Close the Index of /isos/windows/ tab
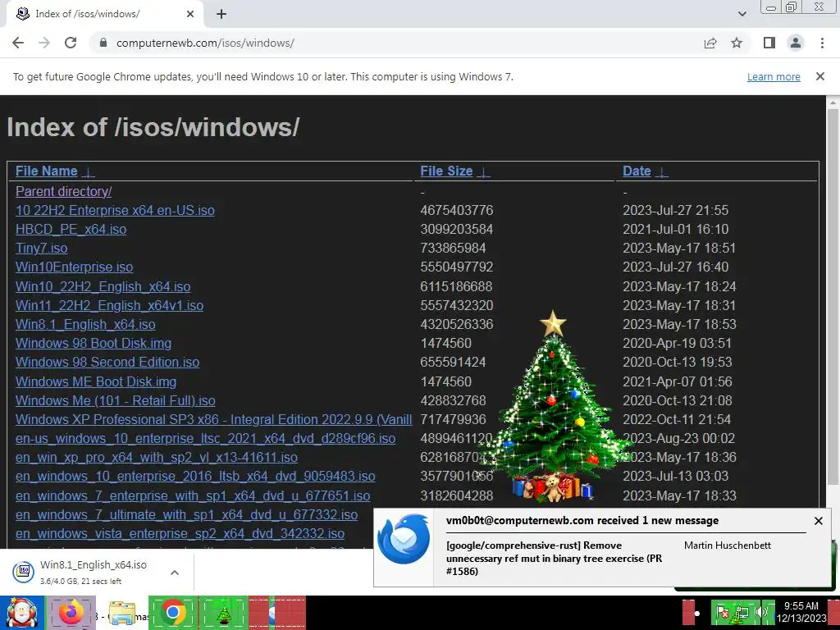 tap(190, 15)
